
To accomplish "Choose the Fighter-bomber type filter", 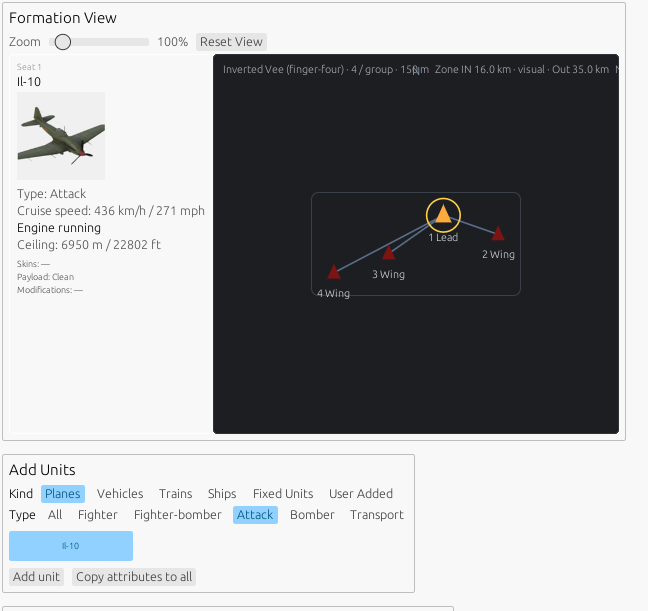I will point(178,515).
